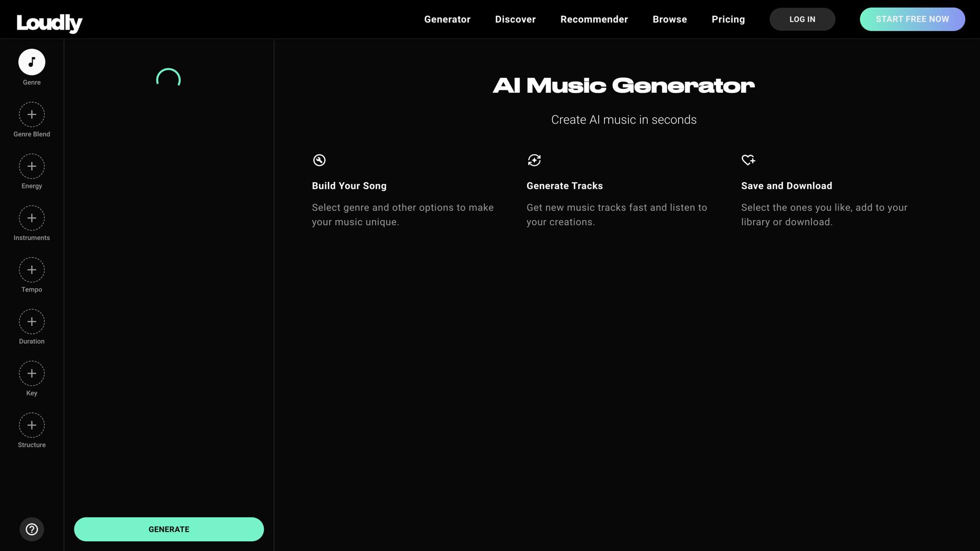Click the Generate Tracks sparkle icon

tap(534, 160)
